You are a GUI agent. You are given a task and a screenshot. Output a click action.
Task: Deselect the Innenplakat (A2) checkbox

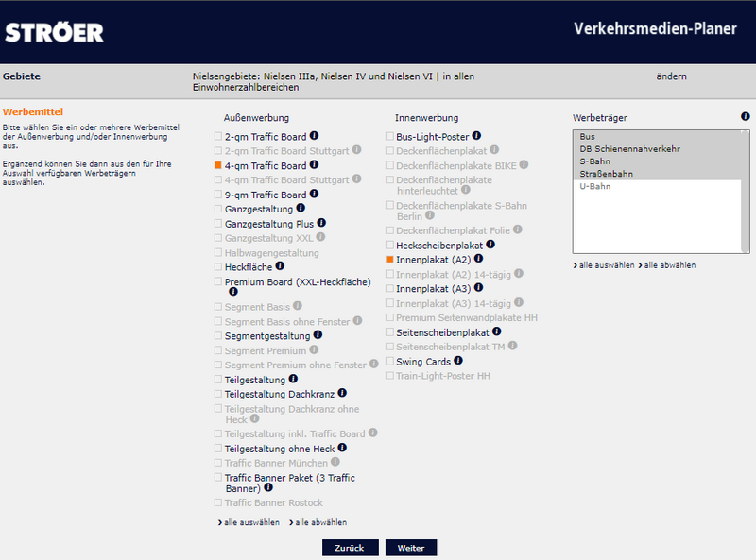389,260
